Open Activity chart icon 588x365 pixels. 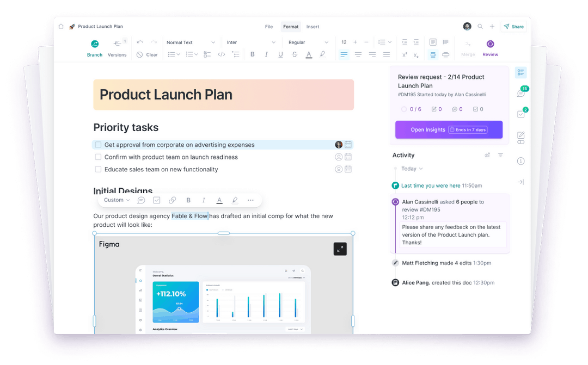[x=487, y=155]
